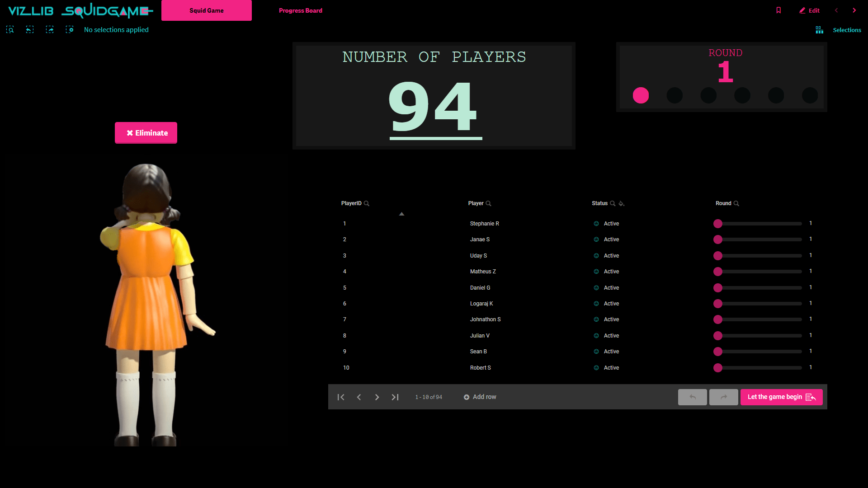This screenshot has width=868, height=488.
Task: Search the Status column
Action: tap(613, 203)
